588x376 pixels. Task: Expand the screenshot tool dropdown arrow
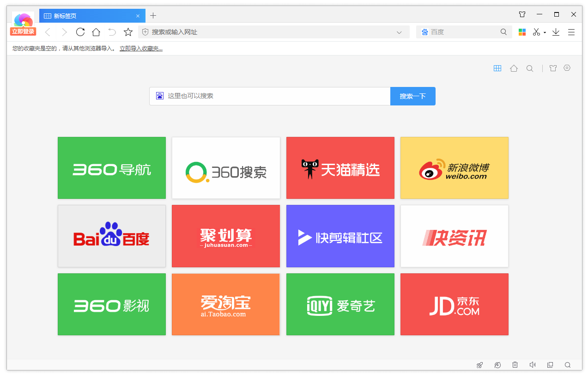tap(545, 32)
